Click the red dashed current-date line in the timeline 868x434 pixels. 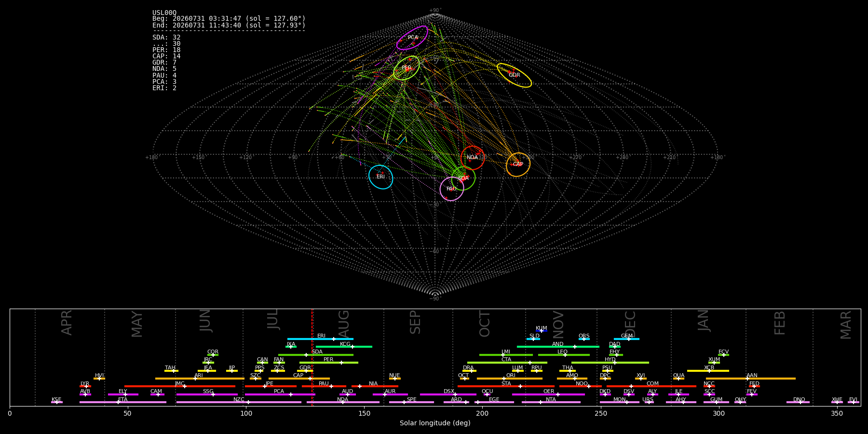coord(312,357)
